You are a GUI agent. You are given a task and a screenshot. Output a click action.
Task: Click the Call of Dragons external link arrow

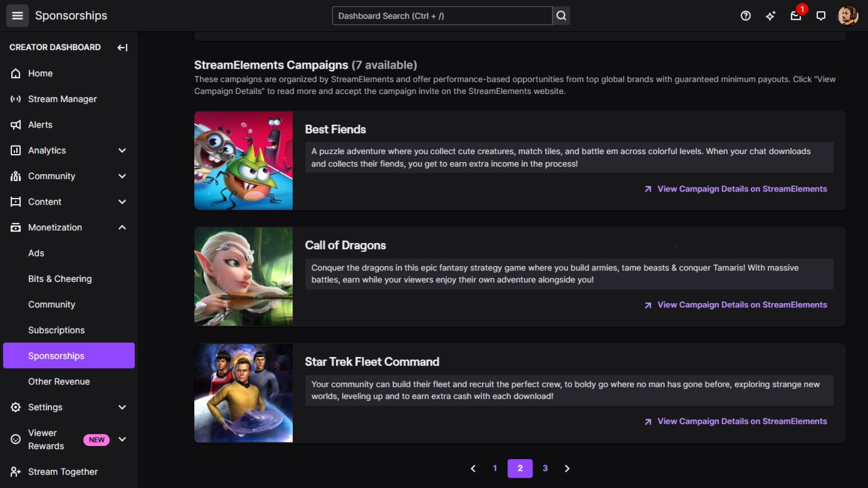tap(648, 305)
